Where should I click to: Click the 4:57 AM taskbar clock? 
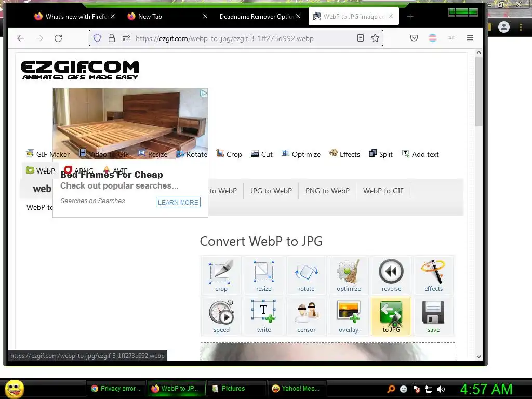tap(486, 389)
